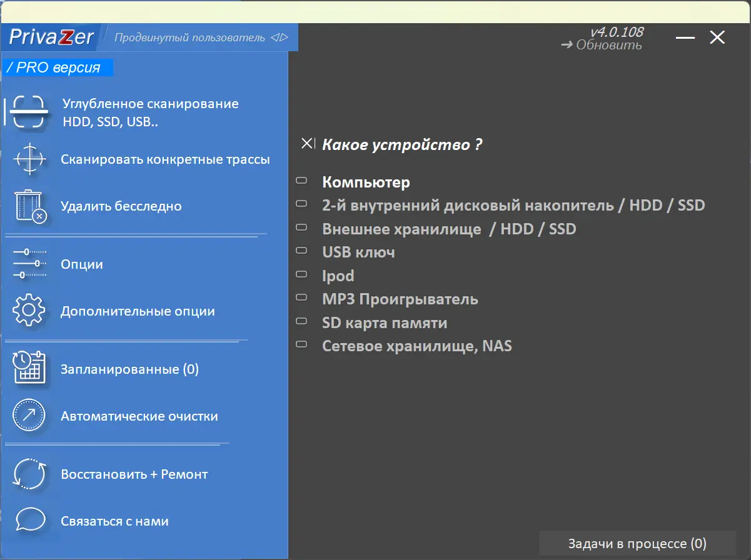Image resolution: width=751 pixels, height=560 pixels.
Task: Select the Компьютер device radio
Action: [x=301, y=181]
